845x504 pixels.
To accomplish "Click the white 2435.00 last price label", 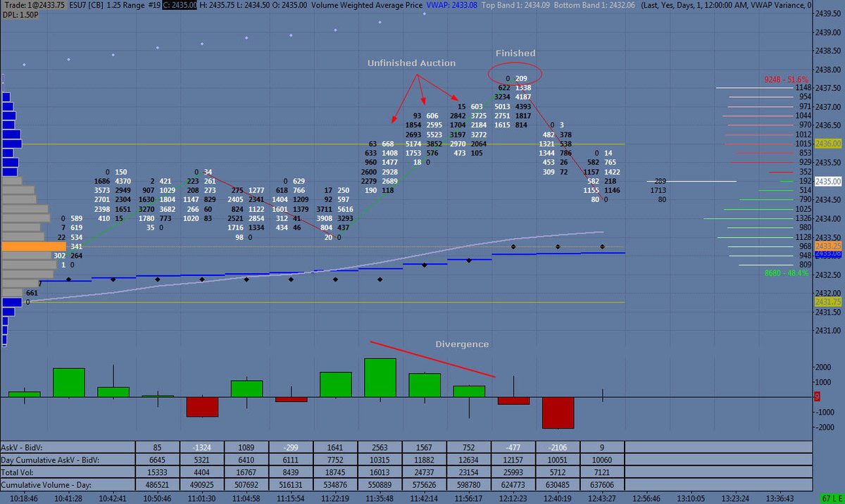I will click(829, 181).
